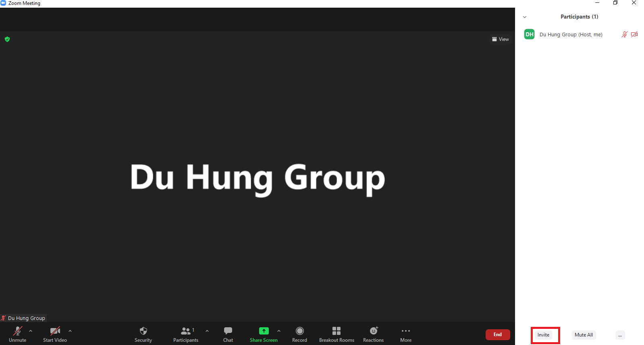Start recording with the Record button
This screenshot has width=644, height=345.
point(299,335)
